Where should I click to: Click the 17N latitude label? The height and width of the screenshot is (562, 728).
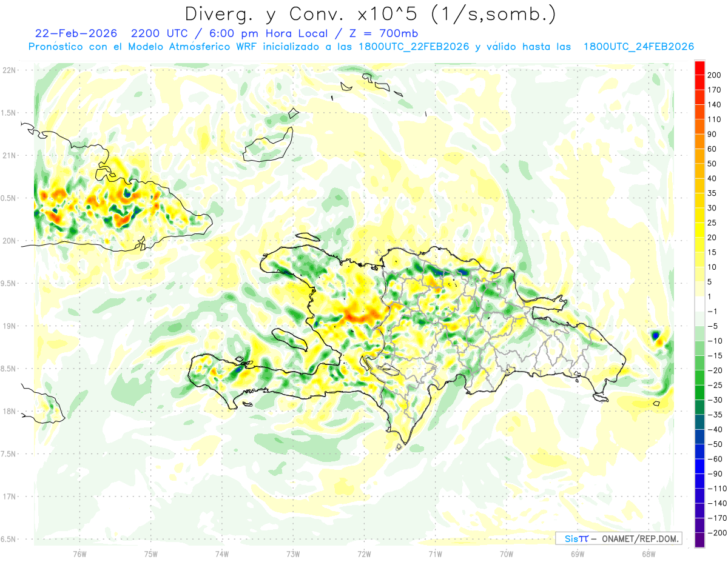click(x=10, y=497)
